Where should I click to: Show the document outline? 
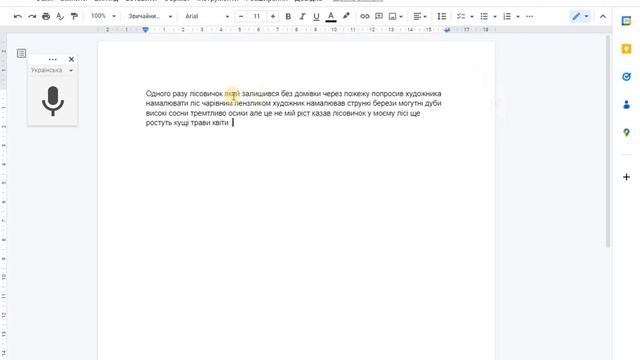pos(21,53)
